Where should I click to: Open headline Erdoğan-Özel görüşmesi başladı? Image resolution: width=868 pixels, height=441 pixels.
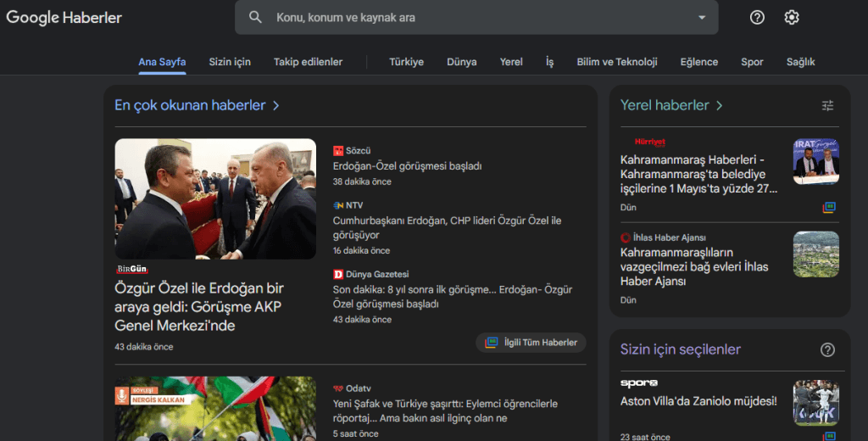pos(407,165)
